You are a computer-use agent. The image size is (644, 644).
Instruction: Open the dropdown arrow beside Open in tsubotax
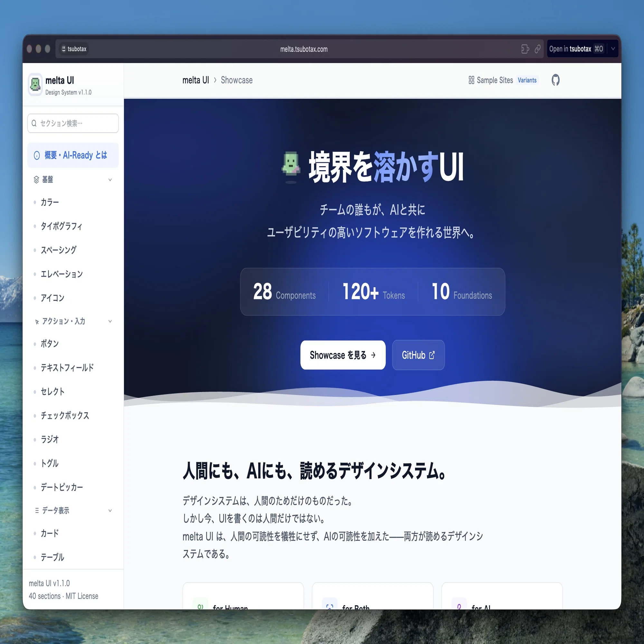613,49
